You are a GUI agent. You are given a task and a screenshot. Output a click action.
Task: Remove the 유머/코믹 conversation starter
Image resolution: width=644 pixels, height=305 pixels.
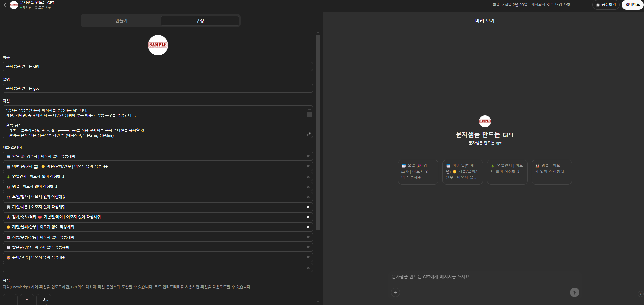pos(308,257)
